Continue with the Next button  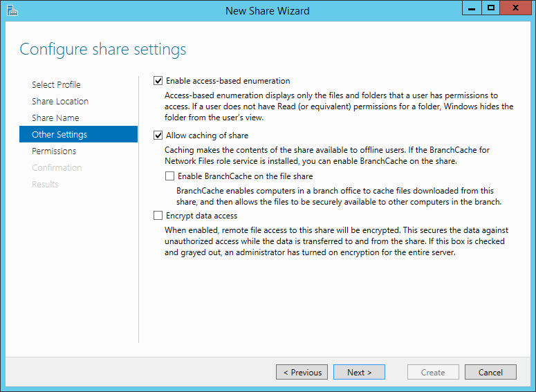point(359,372)
